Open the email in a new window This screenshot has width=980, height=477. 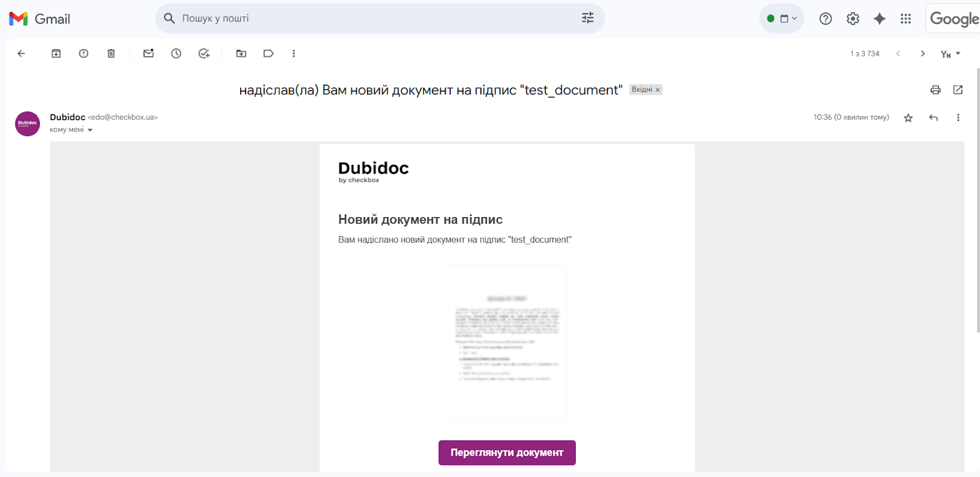(x=958, y=90)
